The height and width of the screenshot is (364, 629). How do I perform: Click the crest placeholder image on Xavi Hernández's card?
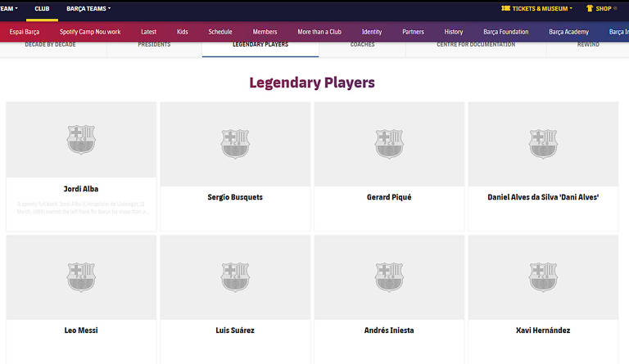pos(543,277)
